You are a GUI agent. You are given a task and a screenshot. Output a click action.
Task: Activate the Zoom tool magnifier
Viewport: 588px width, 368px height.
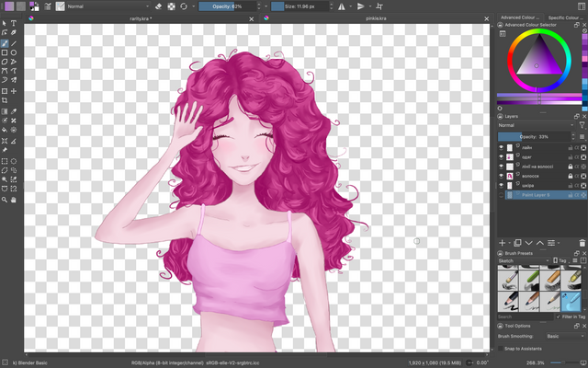click(x=5, y=199)
